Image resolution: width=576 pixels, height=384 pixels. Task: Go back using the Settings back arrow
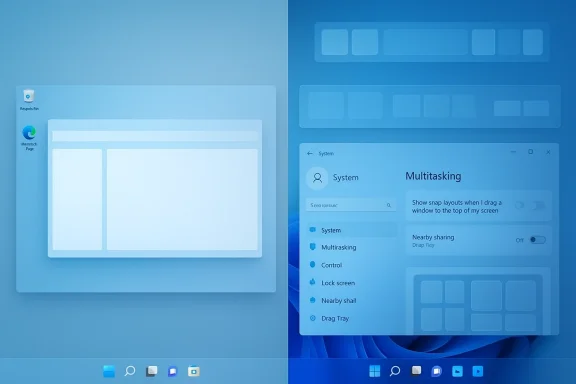310,154
